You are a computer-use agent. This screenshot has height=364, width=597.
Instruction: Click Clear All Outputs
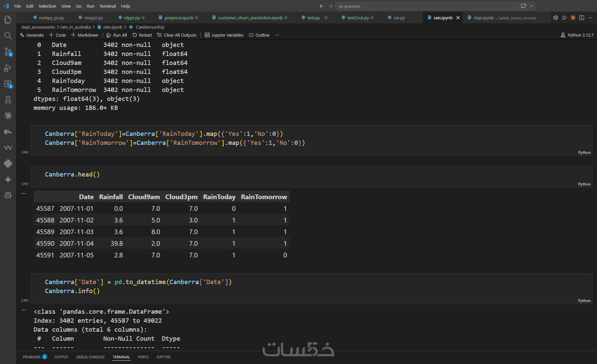point(177,35)
